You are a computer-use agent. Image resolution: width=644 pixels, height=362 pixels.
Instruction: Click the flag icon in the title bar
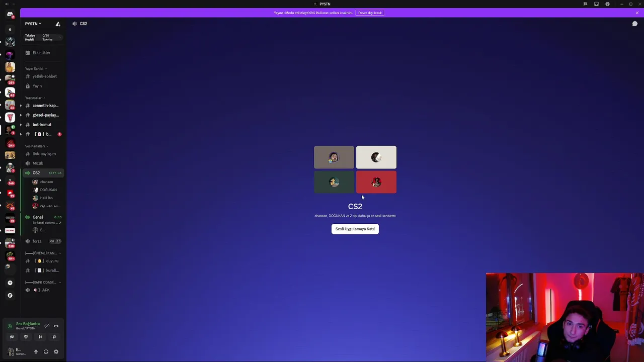tap(585, 4)
